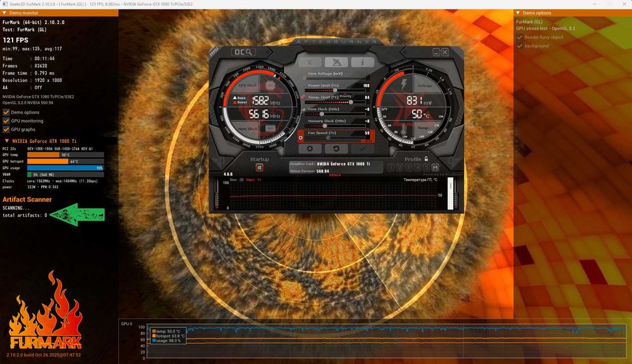Collapse the NVIDIA GeForce GTX 1080 Ti section

click(x=7, y=141)
